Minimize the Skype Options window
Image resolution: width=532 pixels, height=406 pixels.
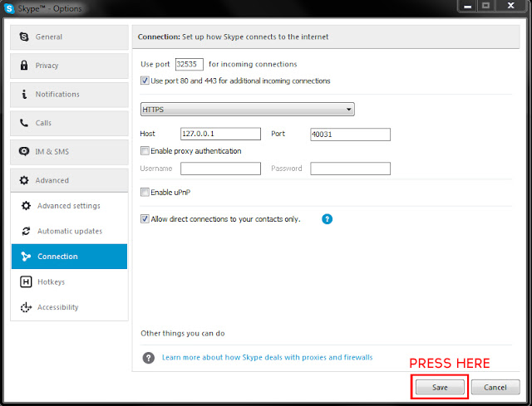[467, 6]
